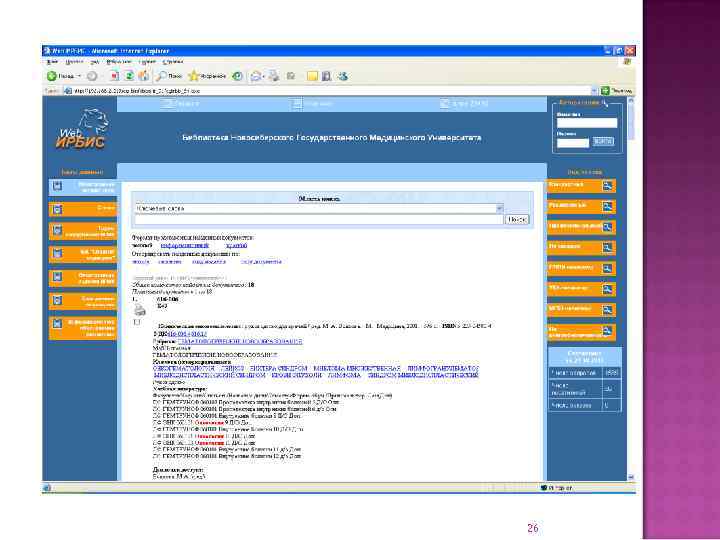Click the password input field
Viewport: 720px width, 540px height.
coord(573,143)
